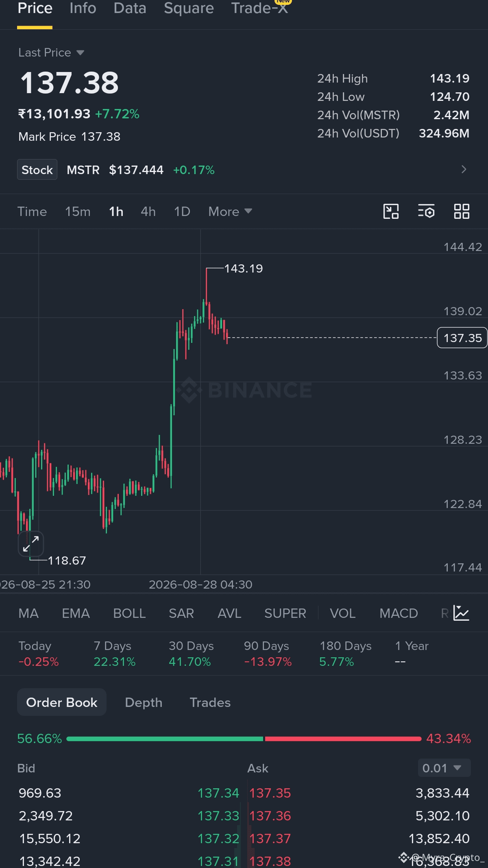
Task: Expand chart to fullscreen with arrows icon
Action: click(x=31, y=544)
